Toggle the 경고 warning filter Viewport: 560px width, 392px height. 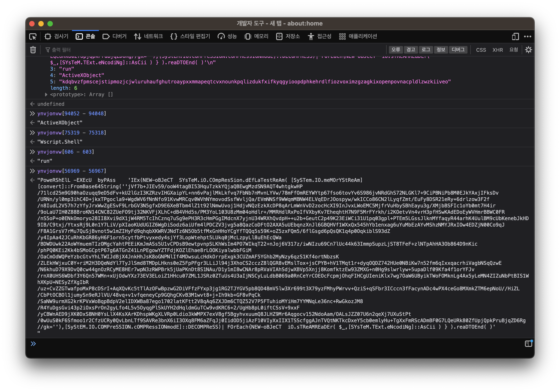click(411, 50)
